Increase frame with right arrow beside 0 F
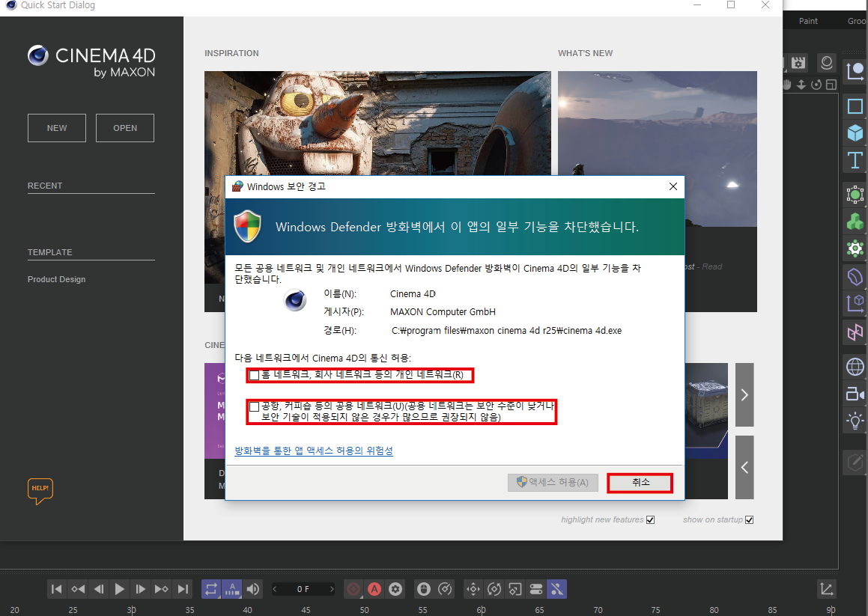Screen dimensions: 868x616 [x=332, y=589]
